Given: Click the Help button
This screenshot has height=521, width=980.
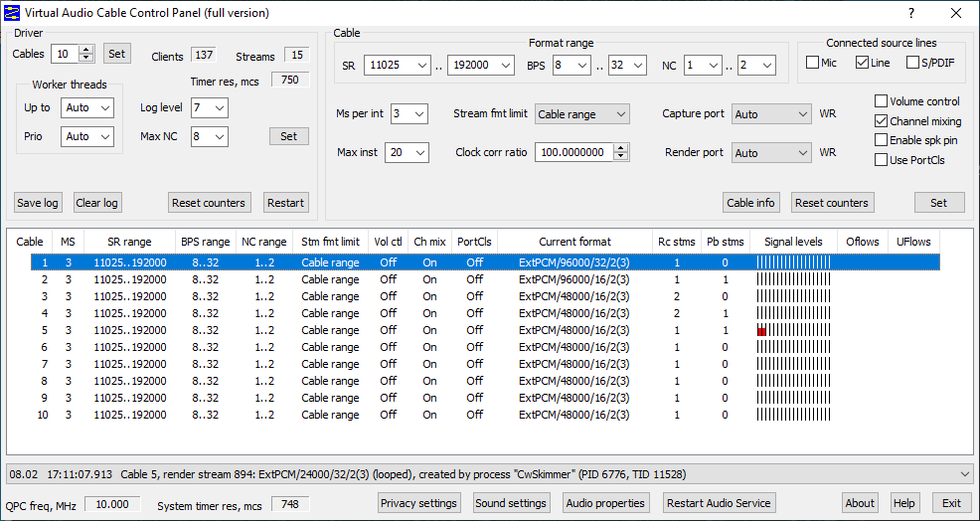Looking at the screenshot, I should [904, 503].
